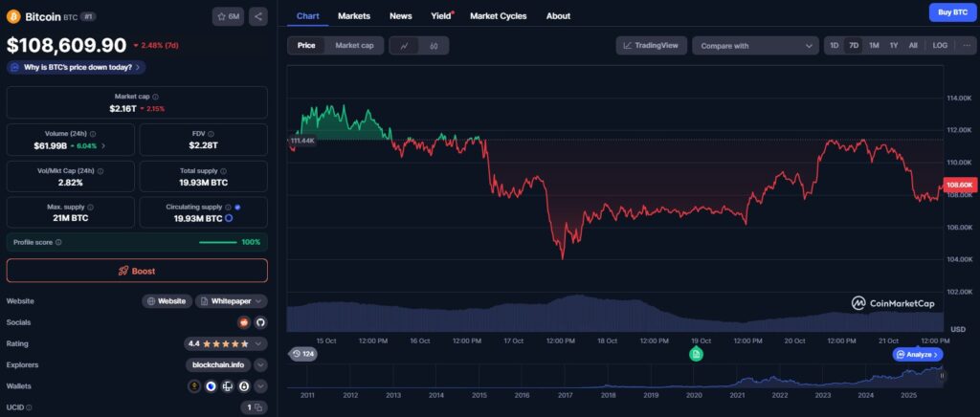The image size is (980, 417).
Task: Switch chart to Market cap view
Action: pos(354,46)
